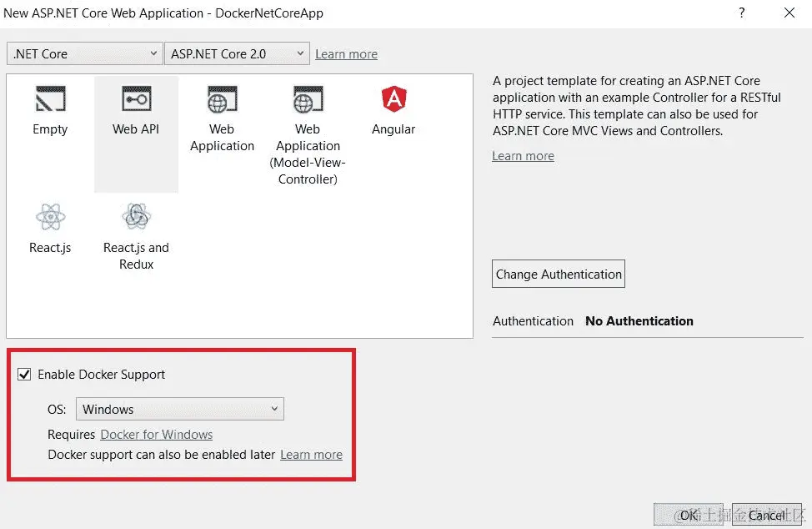Select the React.js and Redux template icon
Image resolution: width=812 pixels, height=529 pixels.
click(x=136, y=217)
